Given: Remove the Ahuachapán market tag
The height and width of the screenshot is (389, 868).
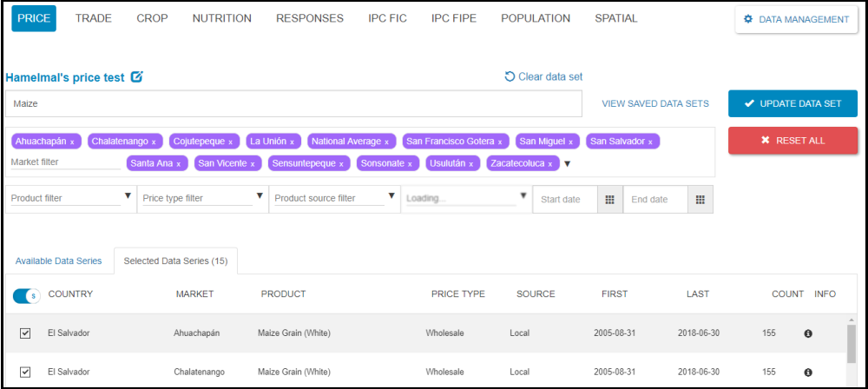Looking at the screenshot, I should click(72, 142).
